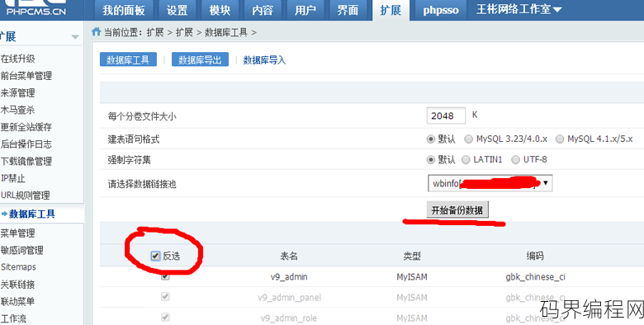
Task: Open the 内容 top tab
Action: click(263, 10)
